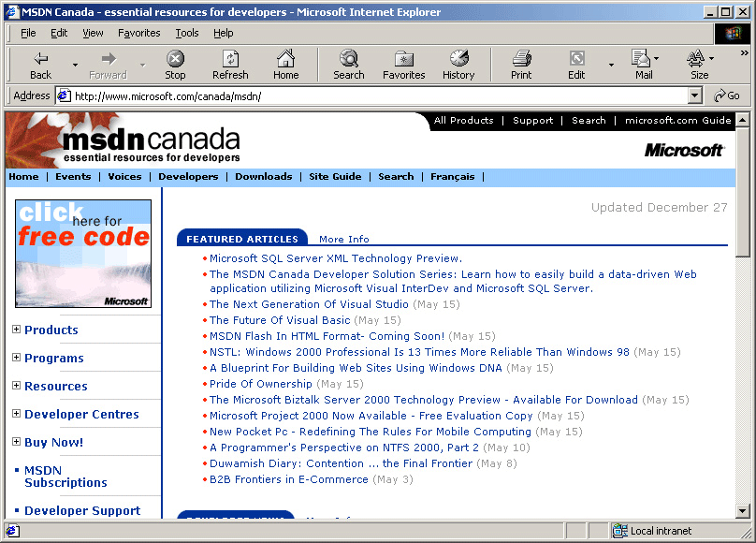This screenshot has width=756, height=543.
Task: Open the Favorites menu
Action: [138, 33]
